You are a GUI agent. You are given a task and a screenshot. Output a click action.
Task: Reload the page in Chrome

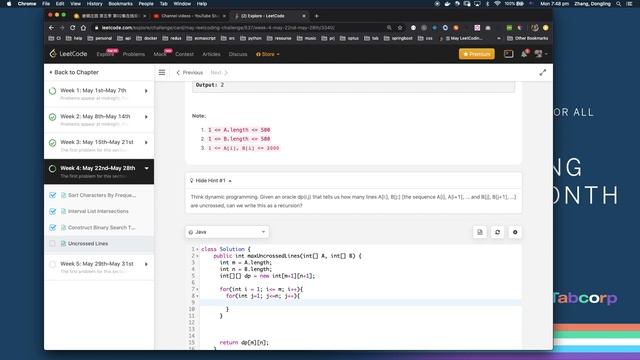pyautogui.click(x=72, y=27)
